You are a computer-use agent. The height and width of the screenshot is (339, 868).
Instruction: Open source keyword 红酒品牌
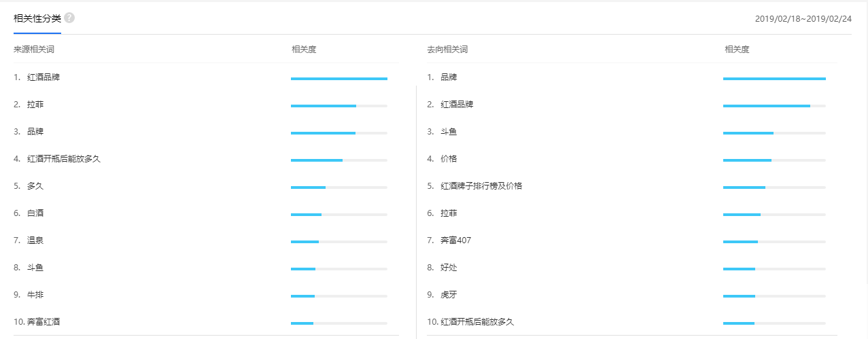tap(44, 77)
